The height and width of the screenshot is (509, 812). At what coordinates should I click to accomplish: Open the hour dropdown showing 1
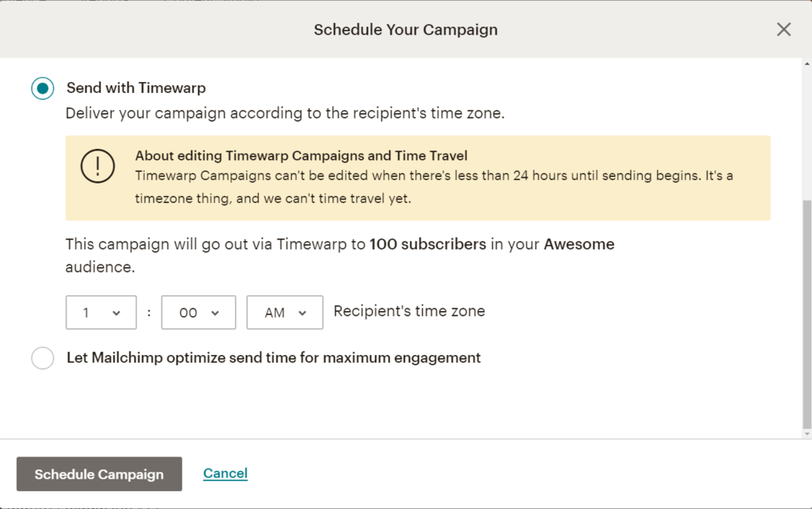click(x=101, y=312)
